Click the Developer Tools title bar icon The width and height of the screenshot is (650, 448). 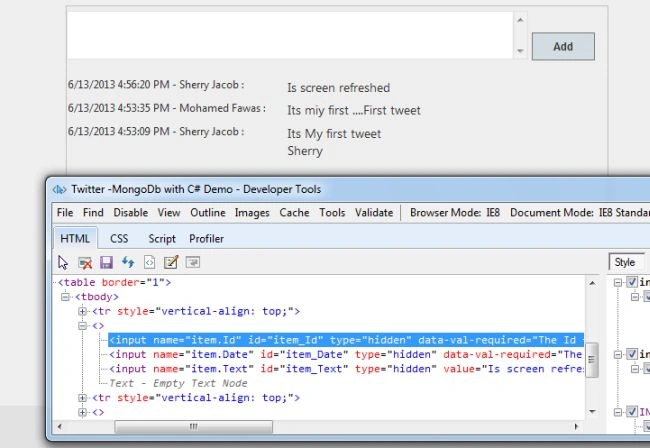tap(59, 190)
